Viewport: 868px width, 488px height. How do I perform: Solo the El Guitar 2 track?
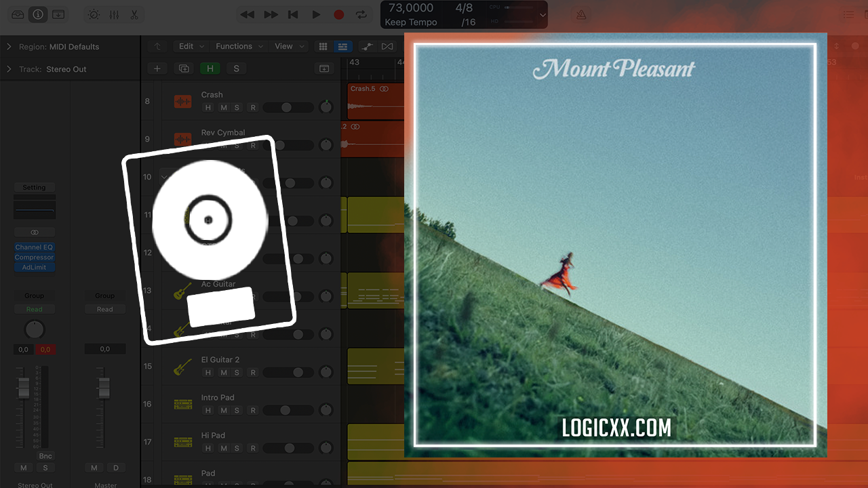pyautogui.click(x=237, y=373)
